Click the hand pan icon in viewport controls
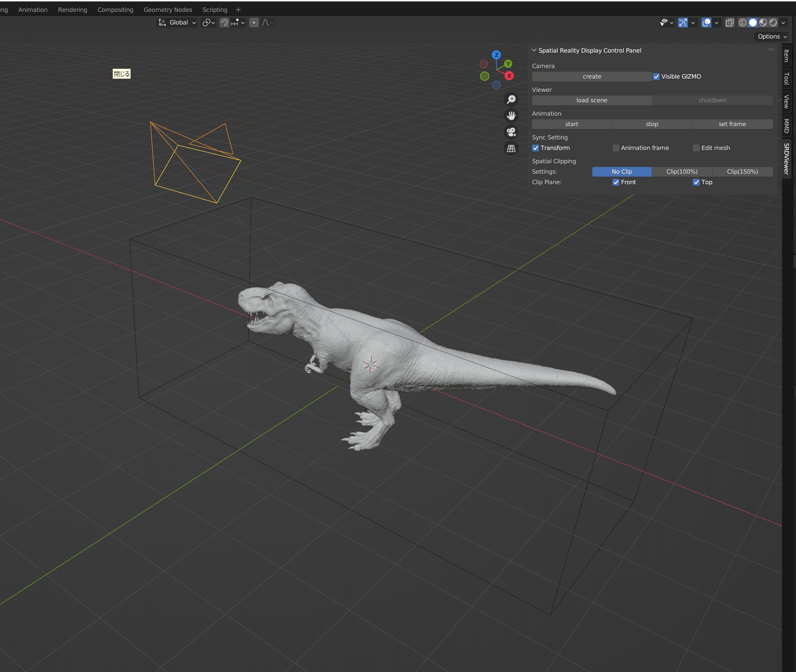Image resolution: width=796 pixels, height=672 pixels. click(x=511, y=115)
